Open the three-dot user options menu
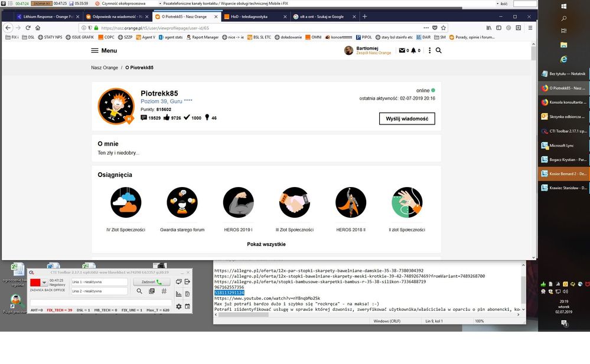590x364 pixels. coord(429,51)
